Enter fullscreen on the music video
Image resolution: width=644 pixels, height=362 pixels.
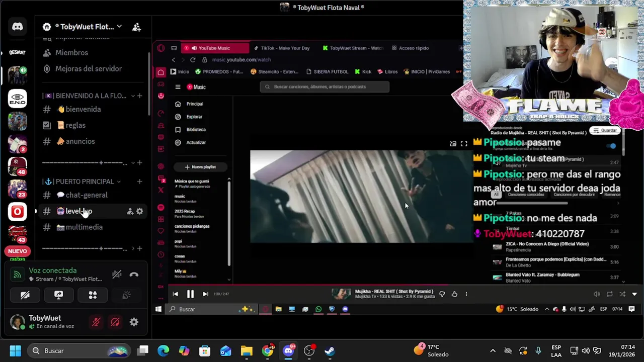coord(464,144)
